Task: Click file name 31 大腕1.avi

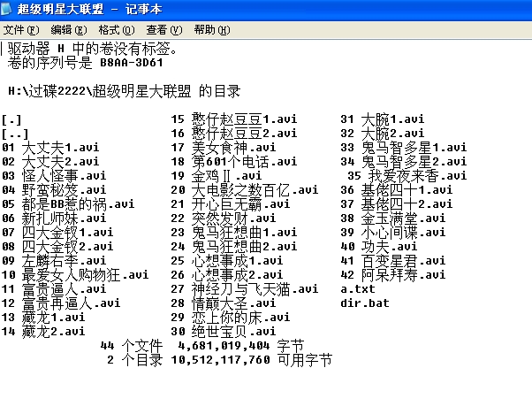Action: (383, 119)
